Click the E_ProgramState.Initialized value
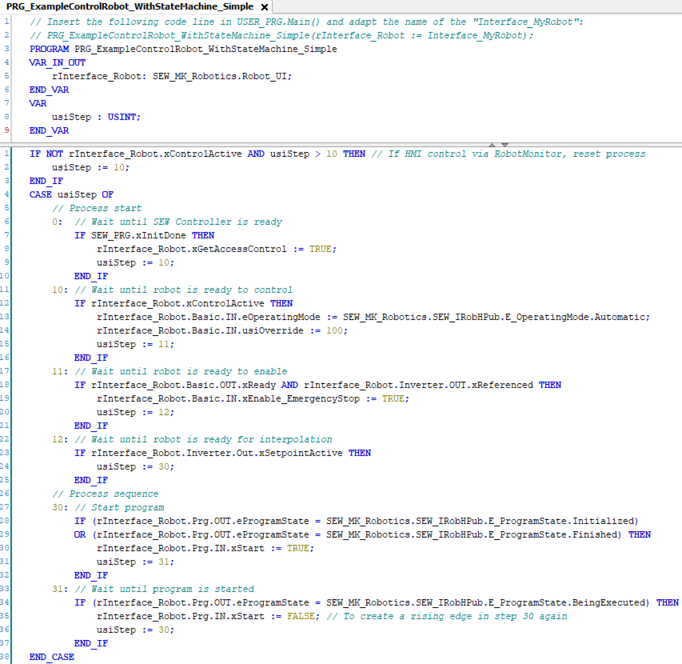This screenshot has width=682, height=664. (572, 521)
